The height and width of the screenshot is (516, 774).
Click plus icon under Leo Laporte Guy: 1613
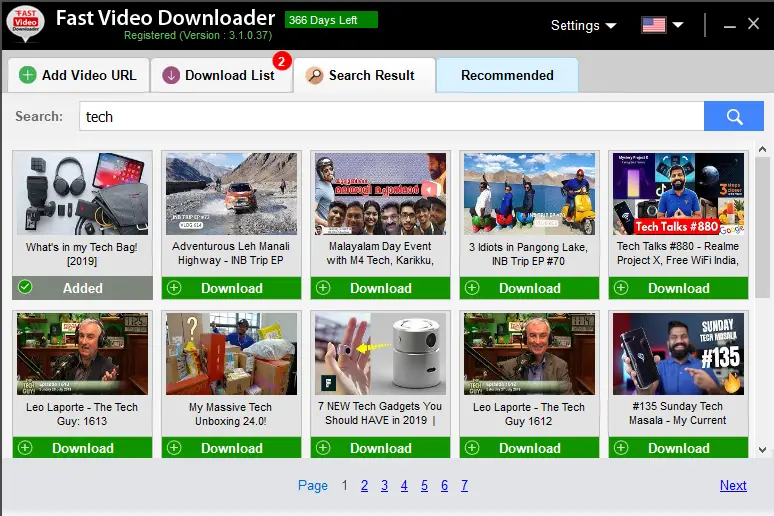(25, 448)
